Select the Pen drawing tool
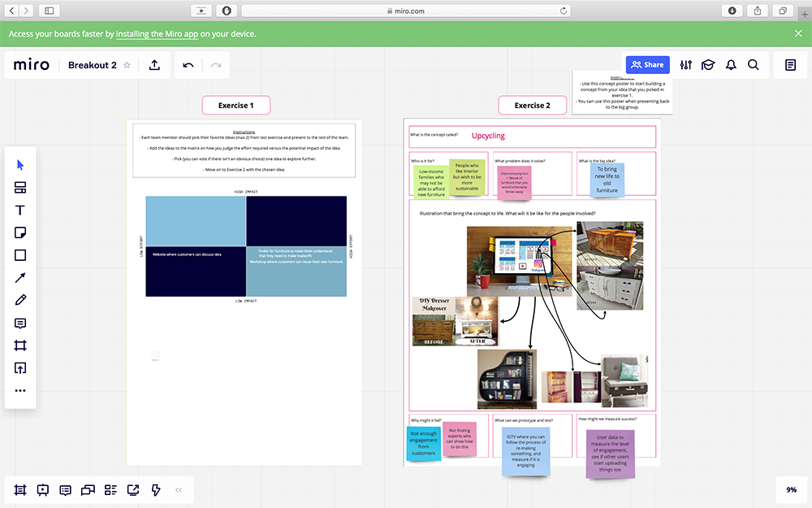Viewport: 812px width, 508px height. point(20,301)
